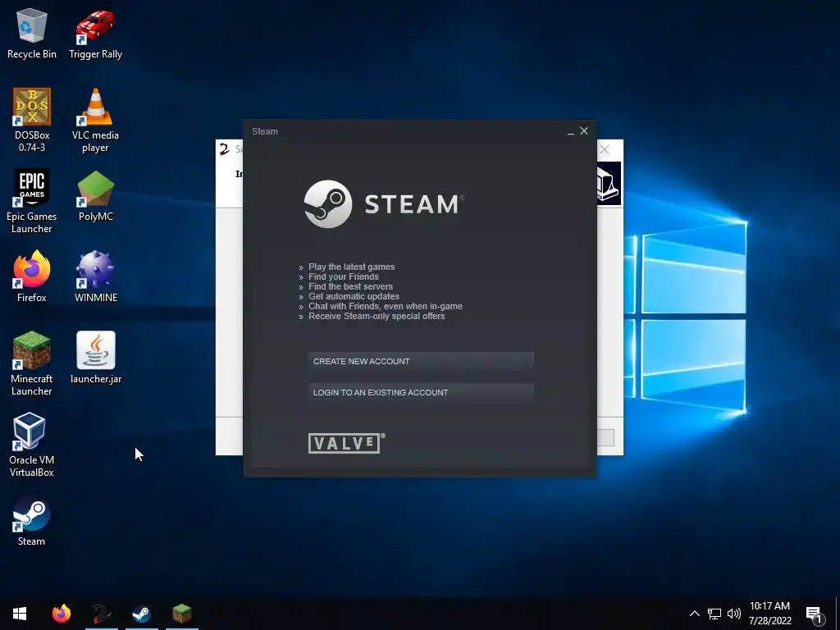Select the Epic Games Launcher shortcut
This screenshot has height=630, width=840.
(32, 201)
